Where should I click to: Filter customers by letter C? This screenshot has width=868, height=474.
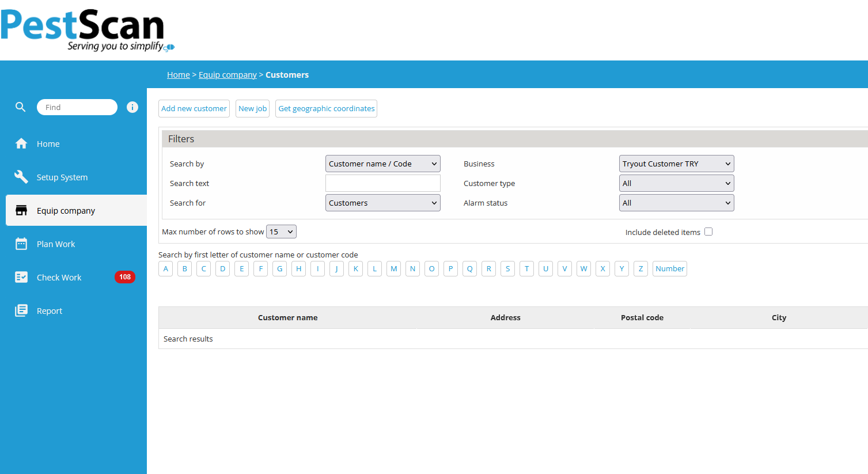tap(204, 268)
